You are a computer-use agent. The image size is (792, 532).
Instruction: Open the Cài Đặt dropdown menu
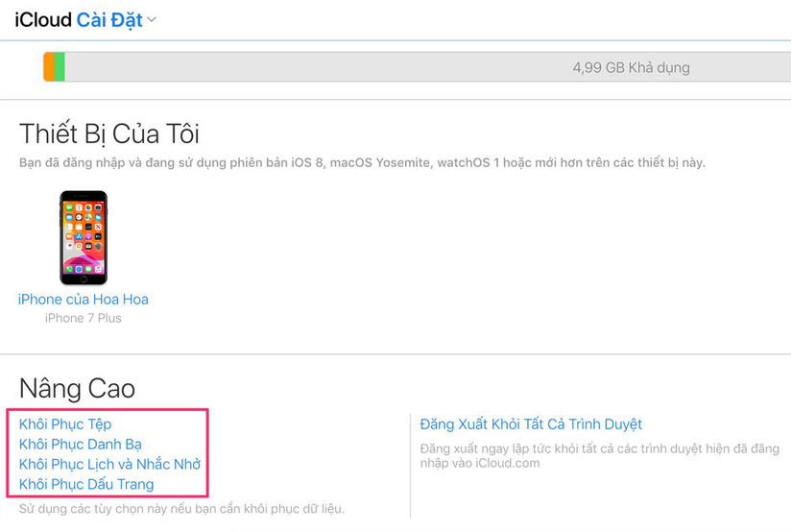point(109,19)
